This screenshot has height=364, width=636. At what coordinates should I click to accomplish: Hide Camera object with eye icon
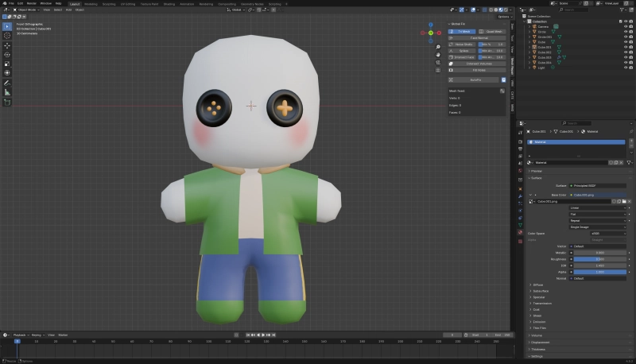pos(626,25)
